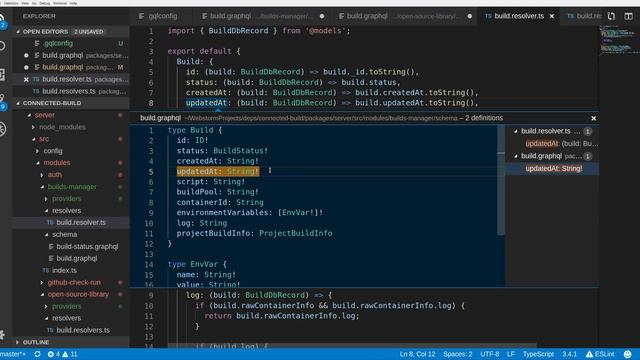Collapse build.graphql group in peek results
Screen dimensions: 640x360
[x=516, y=156]
